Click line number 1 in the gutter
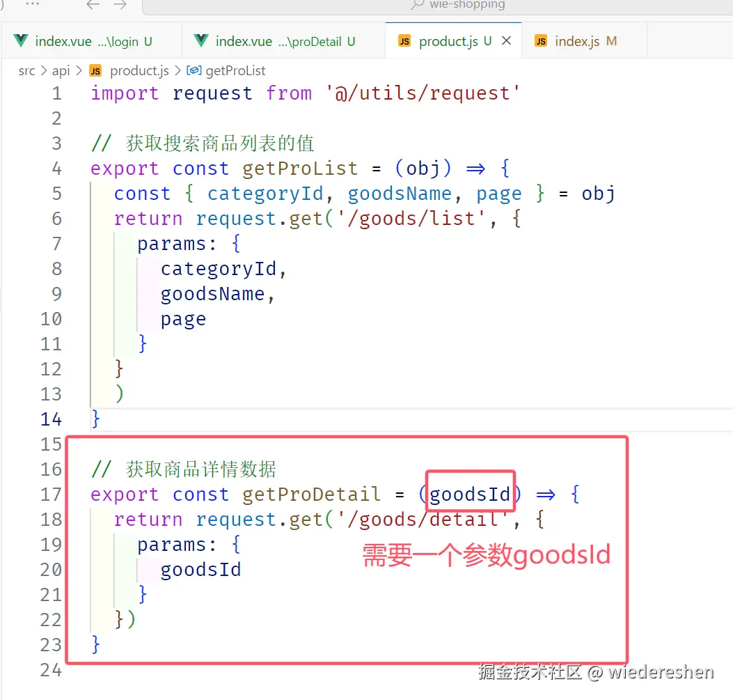 [56, 93]
